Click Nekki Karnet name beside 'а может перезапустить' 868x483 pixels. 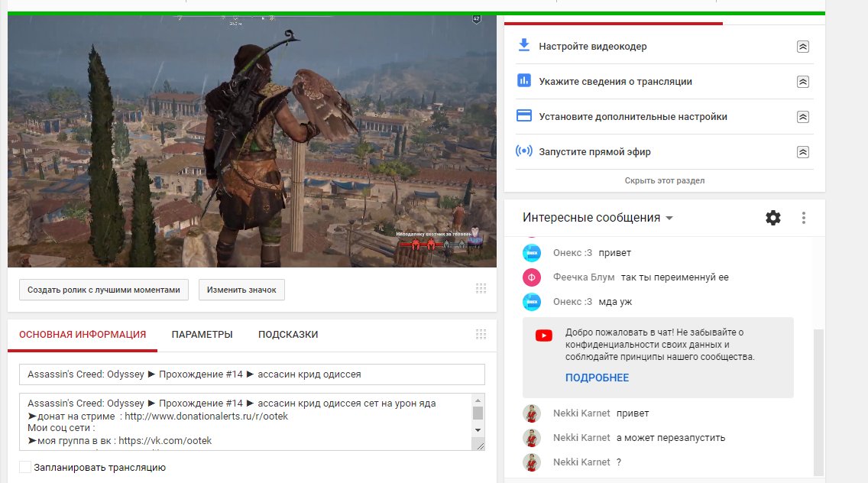pos(581,438)
